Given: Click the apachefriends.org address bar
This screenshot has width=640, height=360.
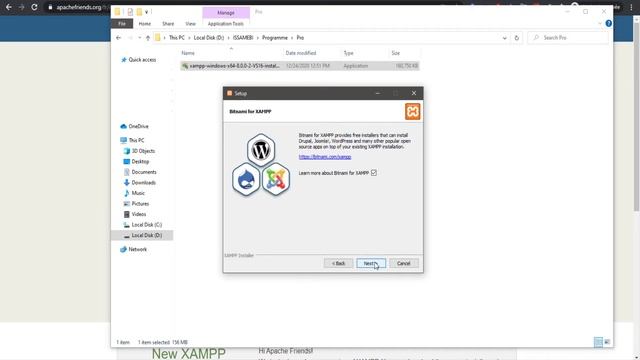Looking at the screenshot, I should (x=79, y=7).
